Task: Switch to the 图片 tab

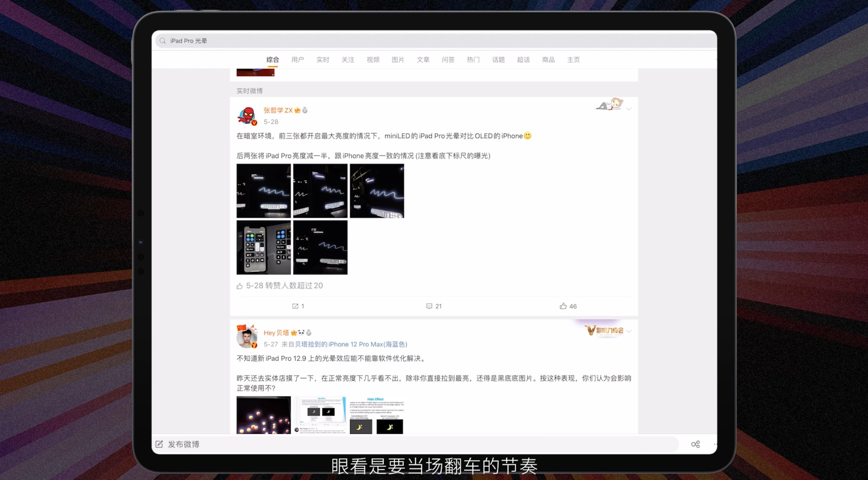Action: tap(398, 60)
